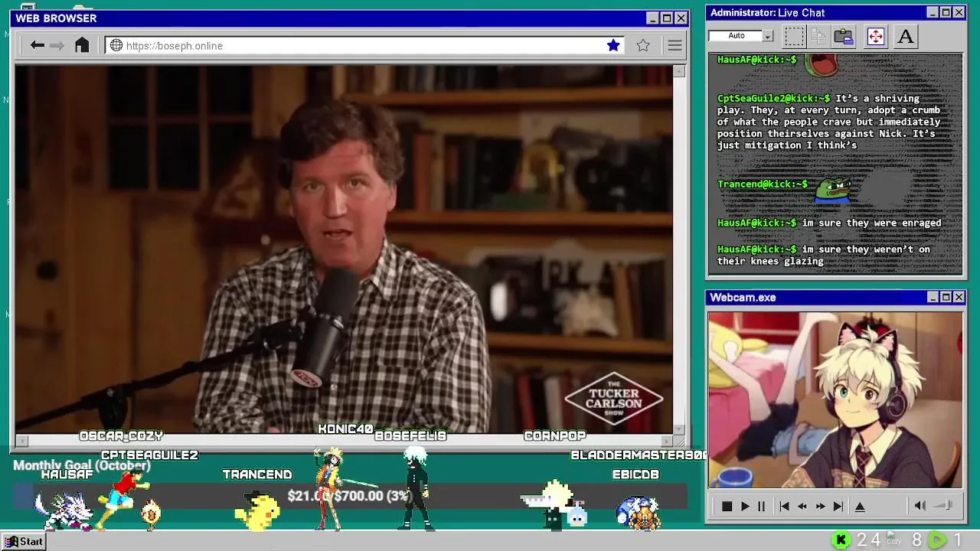This screenshot has height=551, width=980.
Task: Click the Monthly Goal (October) label
Action: click(x=82, y=465)
